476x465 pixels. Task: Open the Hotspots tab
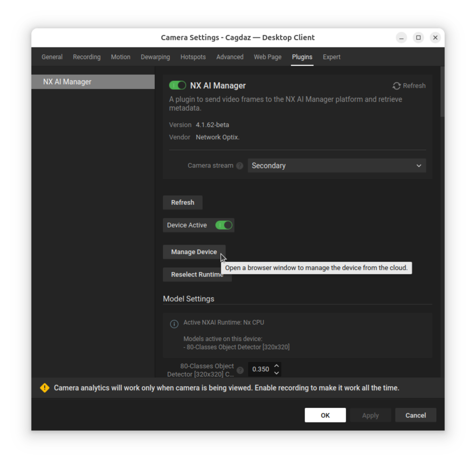click(193, 57)
